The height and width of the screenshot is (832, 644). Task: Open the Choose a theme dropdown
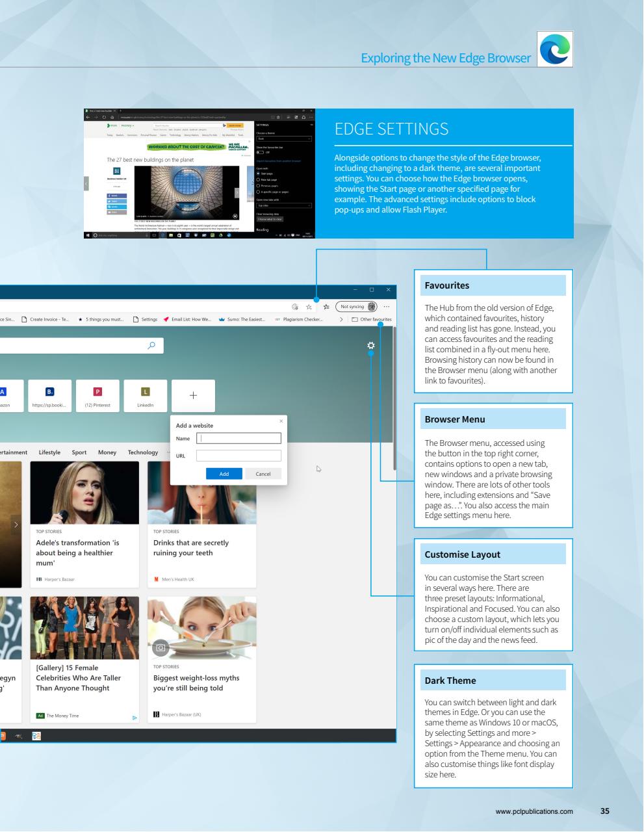pos(284,138)
